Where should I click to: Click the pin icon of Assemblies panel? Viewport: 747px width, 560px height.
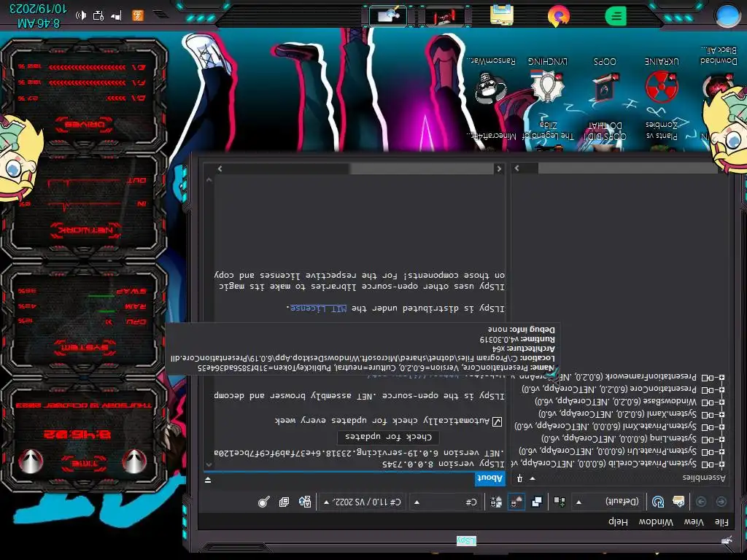[519, 478]
